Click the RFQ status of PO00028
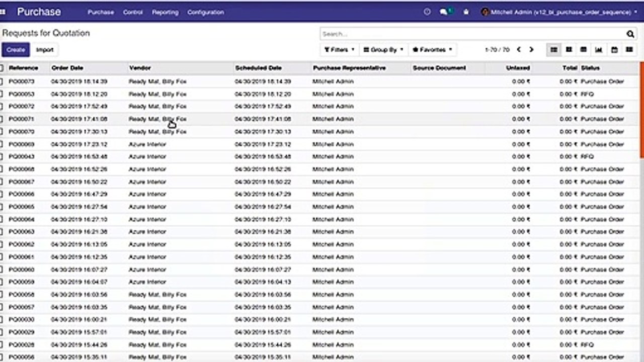The width and height of the screenshot is (644, 362). click(x=587, y=345)
